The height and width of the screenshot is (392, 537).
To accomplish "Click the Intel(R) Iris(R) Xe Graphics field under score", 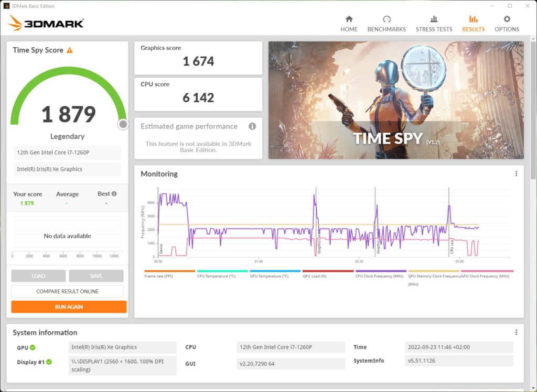I will [67, 169].
